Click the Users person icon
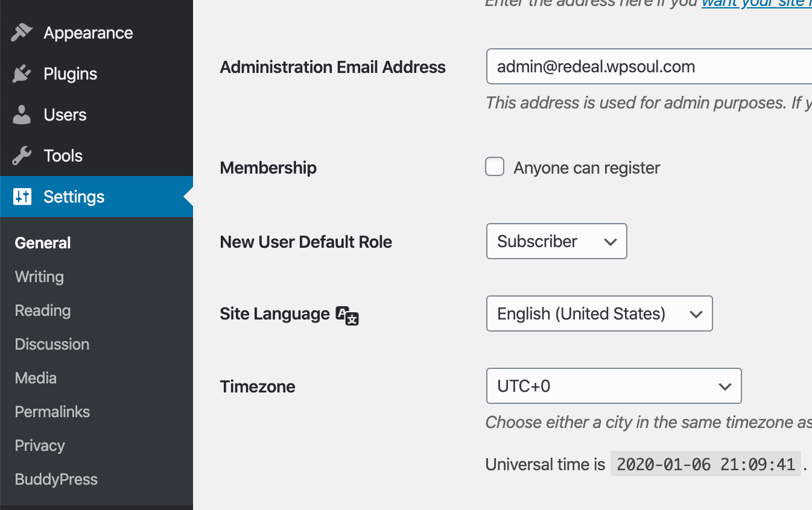Viewport: 812px width, 510px height. [22, 115]
